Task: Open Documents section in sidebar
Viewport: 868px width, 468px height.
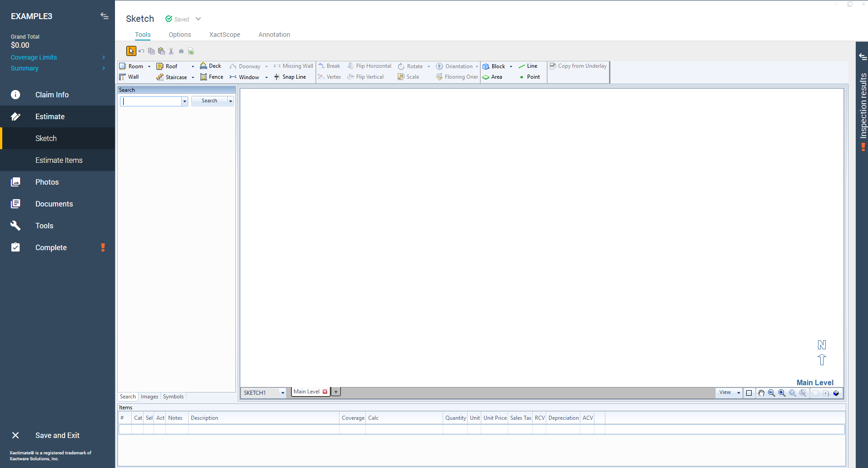Action: click(x=57, y=204)
